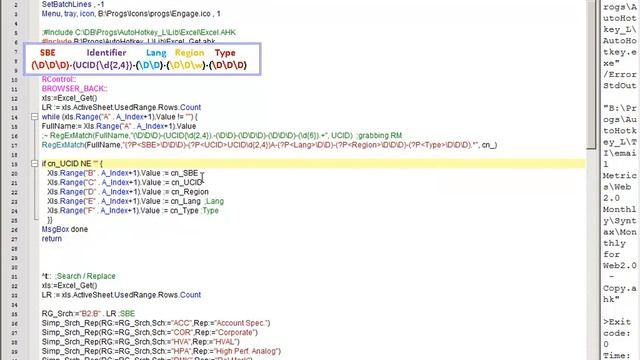Click the ^t:: ;Search / Replace hotkey line
640x360 pixels.
tap(78, 276)
